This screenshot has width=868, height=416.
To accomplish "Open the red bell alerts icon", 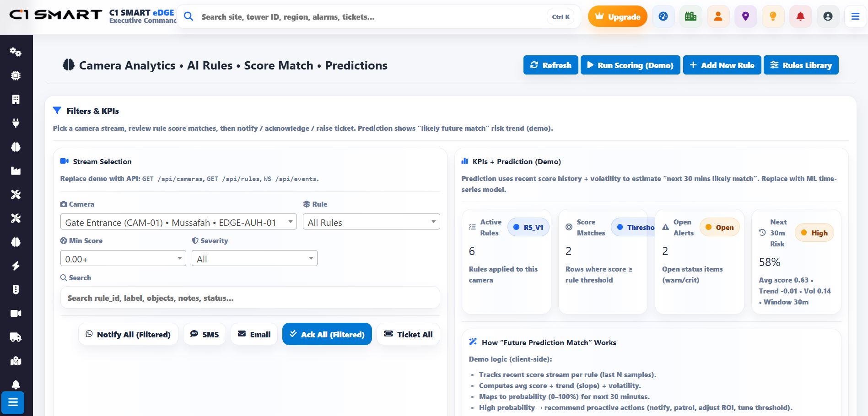I will coord(800,16).
